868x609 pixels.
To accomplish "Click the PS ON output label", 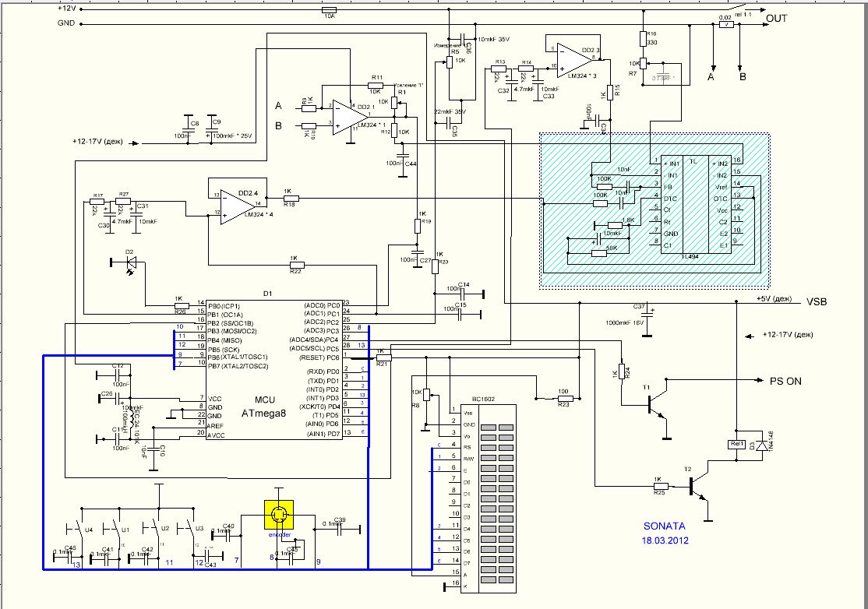I will [785, 381].
